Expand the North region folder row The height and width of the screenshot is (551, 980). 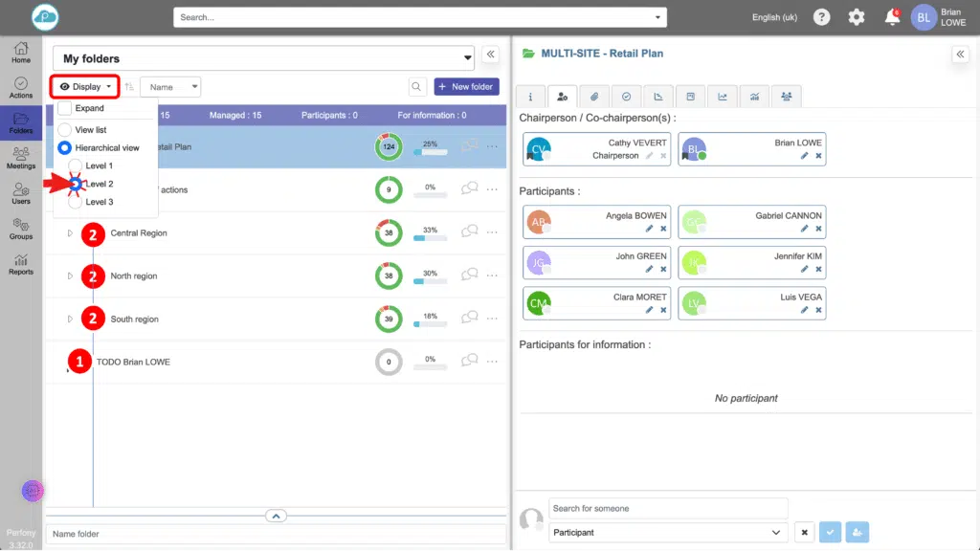[69, 276]
